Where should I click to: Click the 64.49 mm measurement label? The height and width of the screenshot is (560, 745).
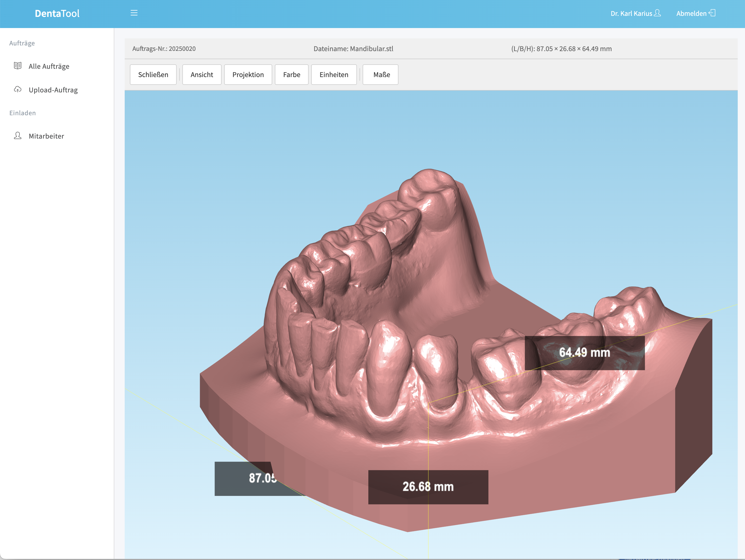pyautogui.click(x=585, y=353)
